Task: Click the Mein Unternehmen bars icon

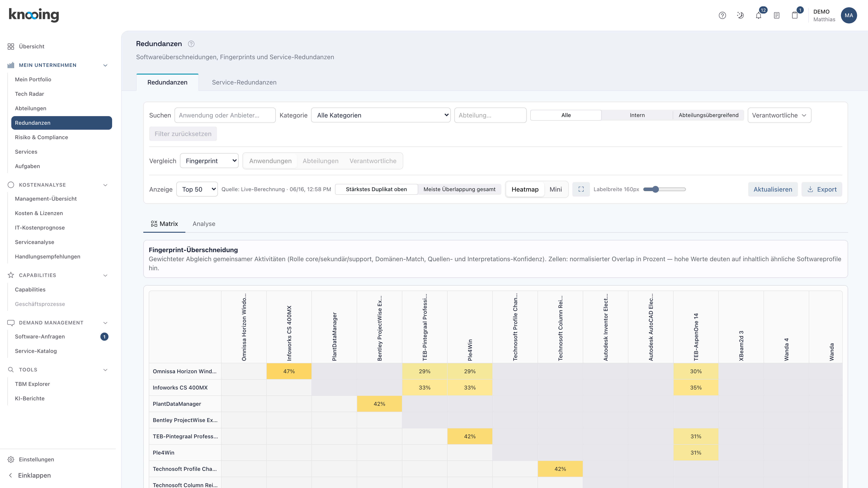Action: 11,65
